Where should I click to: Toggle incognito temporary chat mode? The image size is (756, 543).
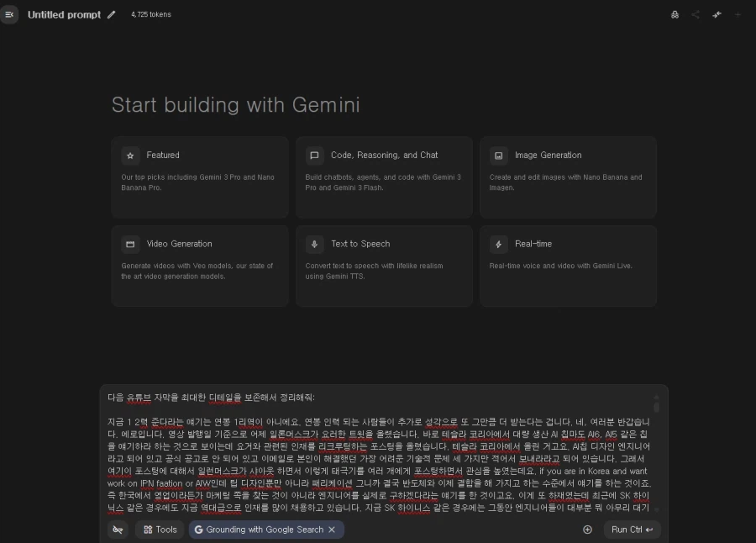675,14
